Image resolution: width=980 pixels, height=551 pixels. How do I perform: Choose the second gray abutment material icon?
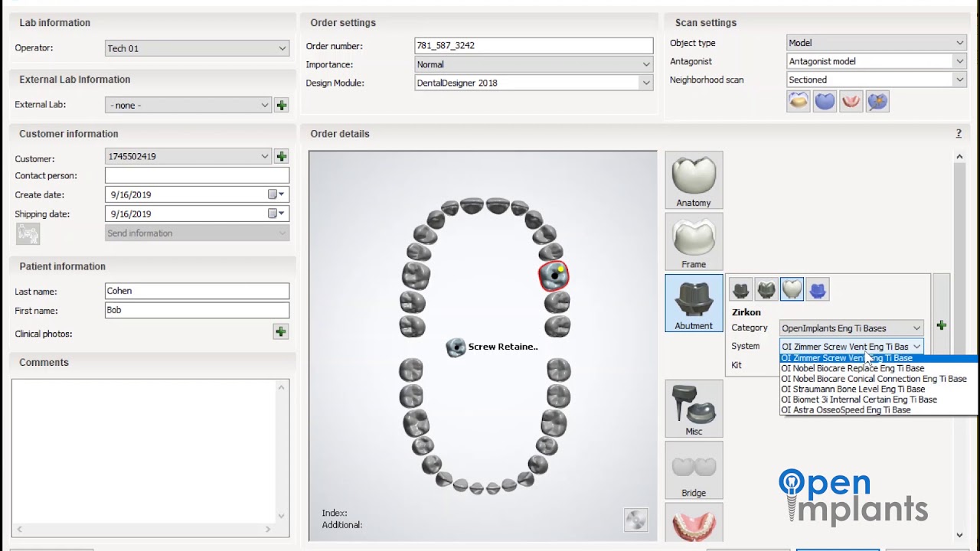[766, 289]
